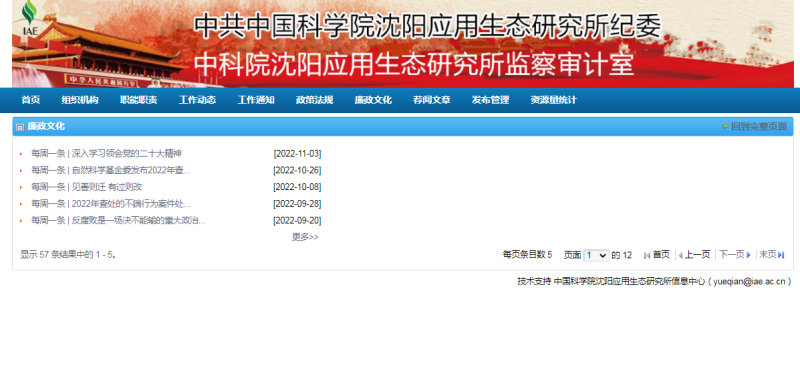This screenshot has height=366, width=800.
Task: Open the page number dropdown
Action: point(596,255)
